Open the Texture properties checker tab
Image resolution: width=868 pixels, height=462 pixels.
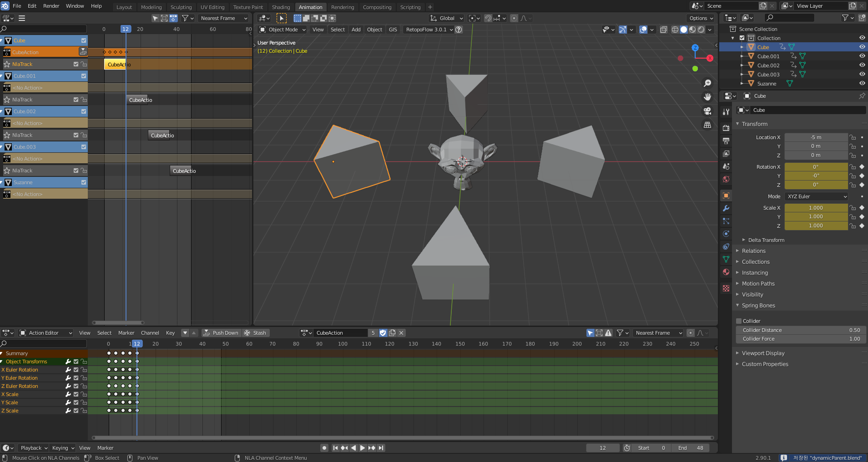[726, 288]
